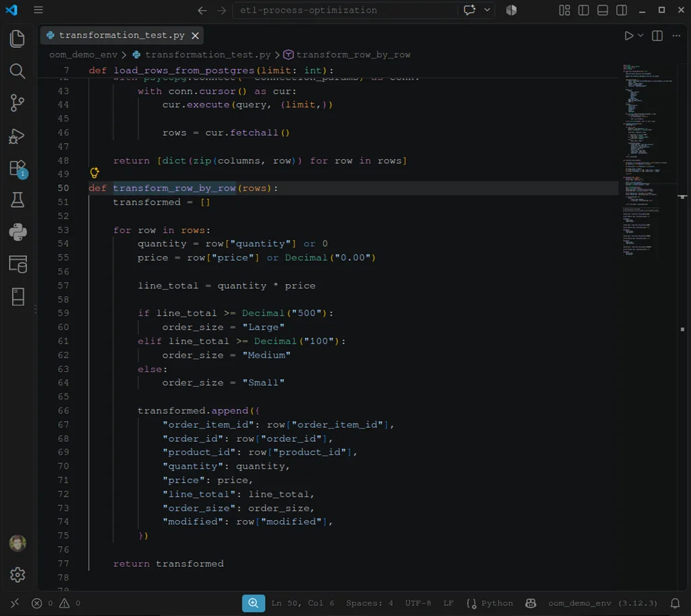
Task: Toggle the Secondary Side Bar
Action: point(621,10)
